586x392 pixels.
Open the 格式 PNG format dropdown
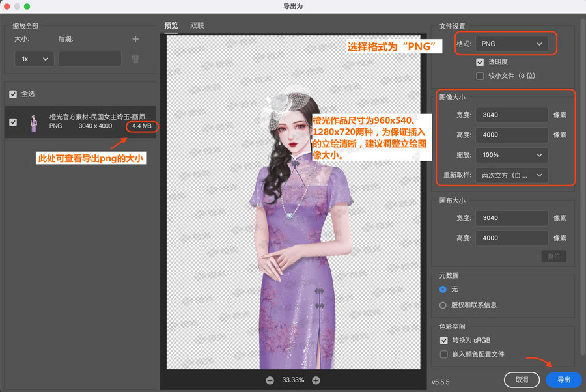511,44
